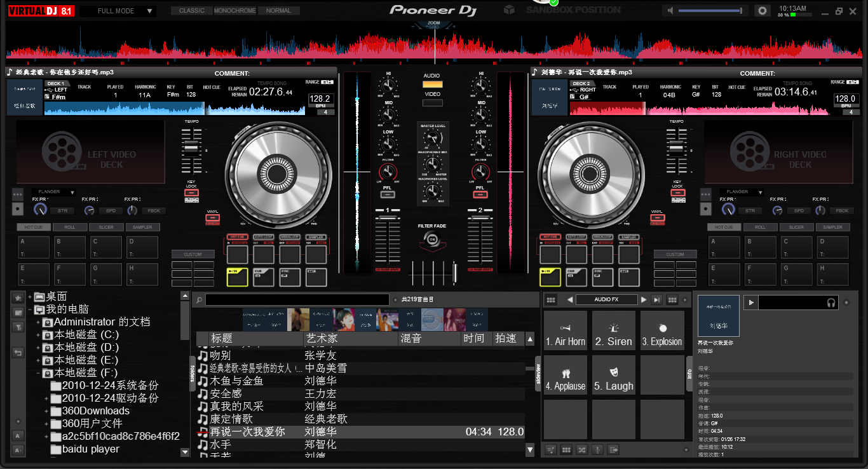868x469 pixels.
Task: Click the prelisten play button in the info panel
Action: (x=751, y=302)
